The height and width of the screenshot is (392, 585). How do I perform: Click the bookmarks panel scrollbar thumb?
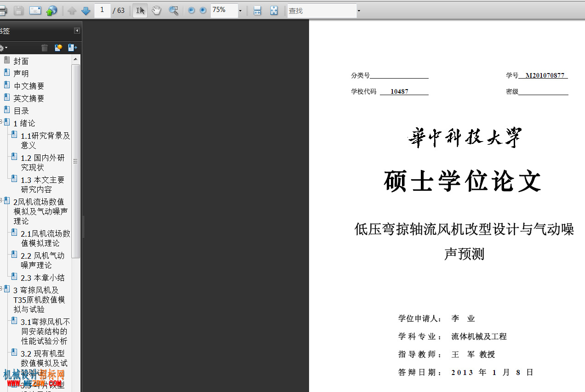click(76, 161)
